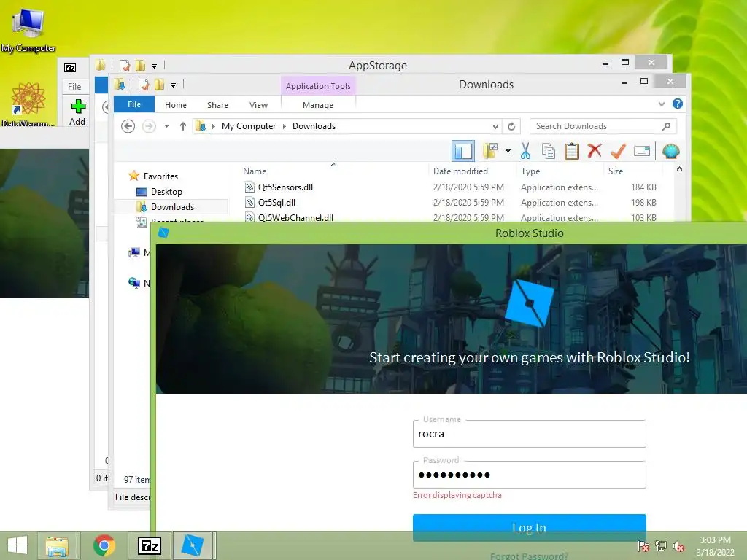
Task: Click the green Add button in 7-Zip
Action: (77, 112)
